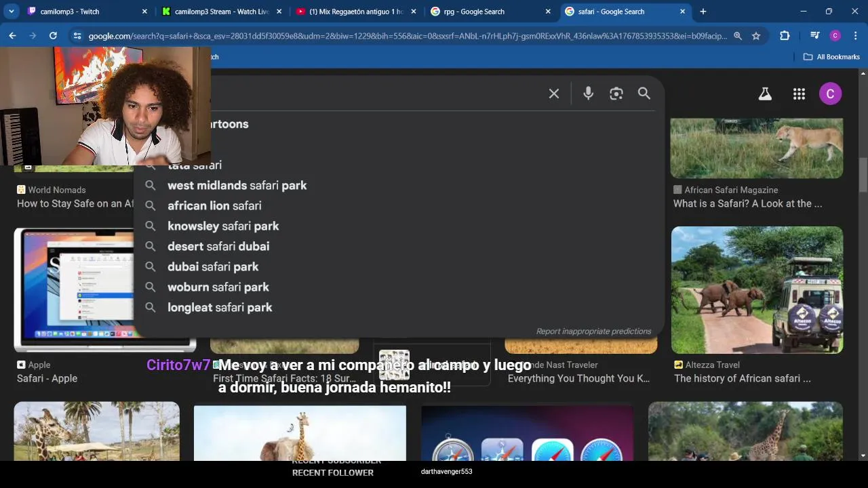Image resolution: width=868 pixels, height=488 pixels.
Task: Open What is a Safari? article link
Action: (x=747, y=204)
